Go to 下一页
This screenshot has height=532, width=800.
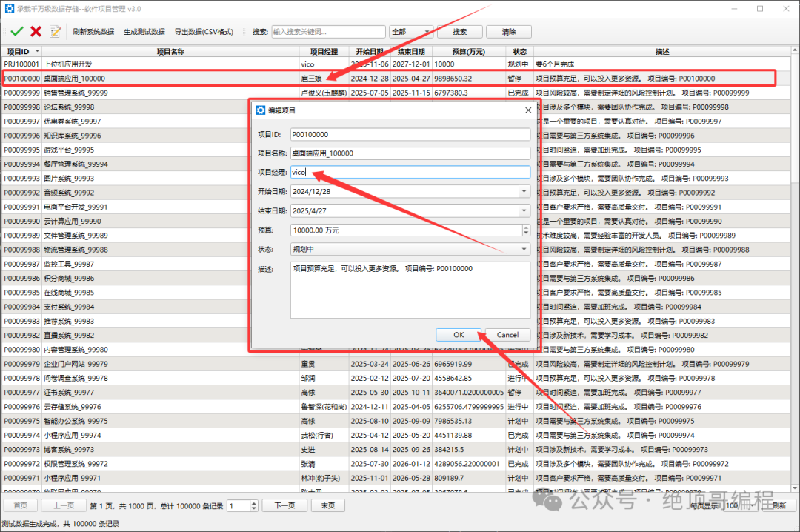[284, 505]
